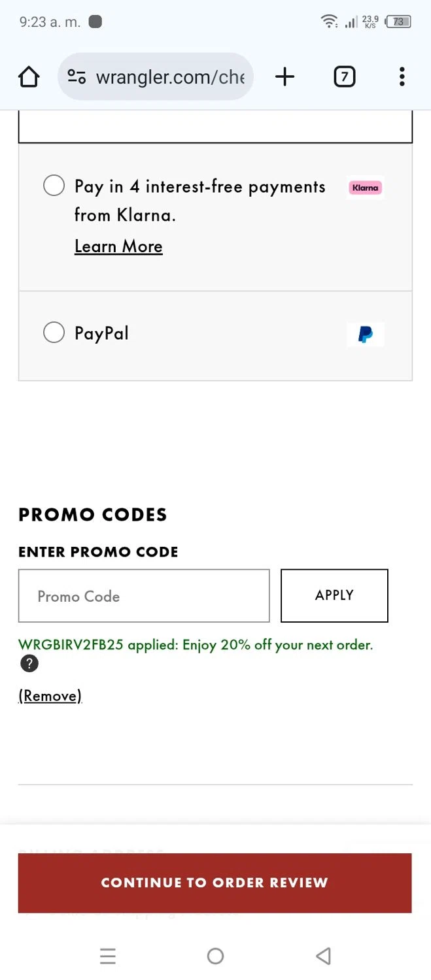Tap the promo code help question icon
Screen dimensions: 431x980
click(x=29, y=664)
